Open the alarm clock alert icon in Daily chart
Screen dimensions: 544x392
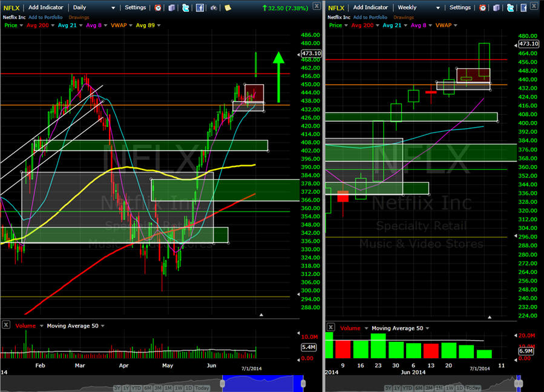158,8
